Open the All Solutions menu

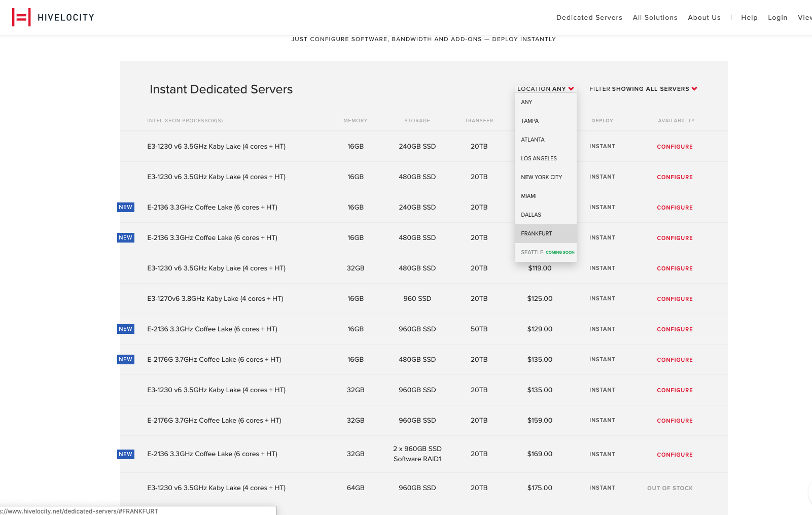pyautogui.click(x=655, y=17)
